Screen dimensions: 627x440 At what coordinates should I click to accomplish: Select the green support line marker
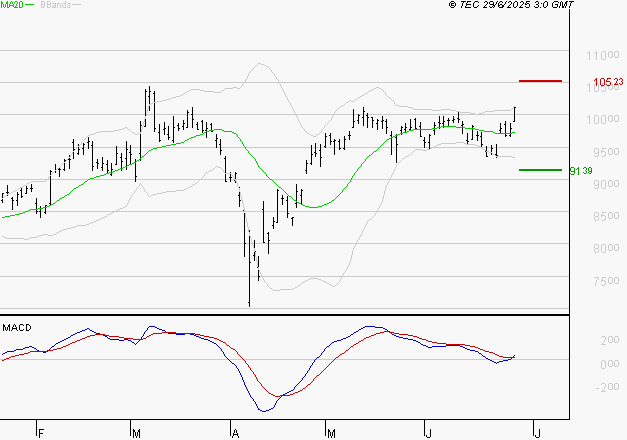[540, 170]
